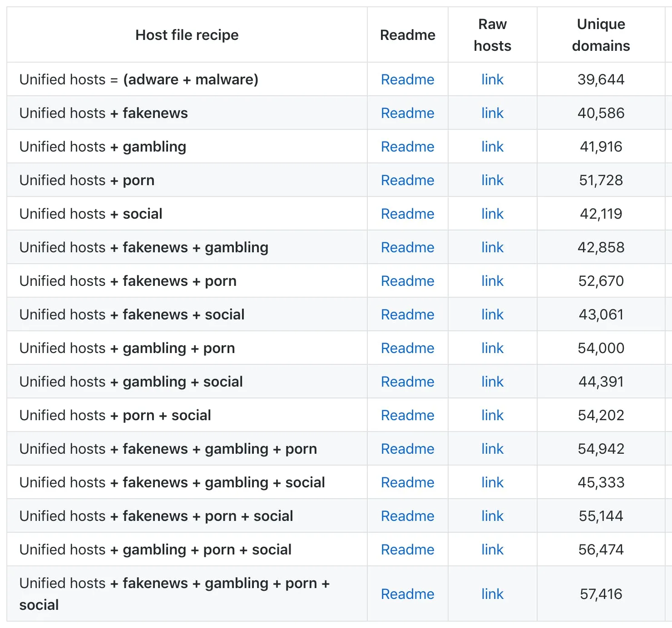Open Readme for Unified hosts + social

(407, 214)
